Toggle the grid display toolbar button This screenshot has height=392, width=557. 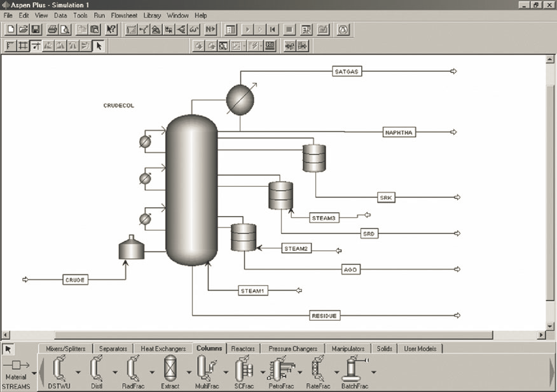23,46
